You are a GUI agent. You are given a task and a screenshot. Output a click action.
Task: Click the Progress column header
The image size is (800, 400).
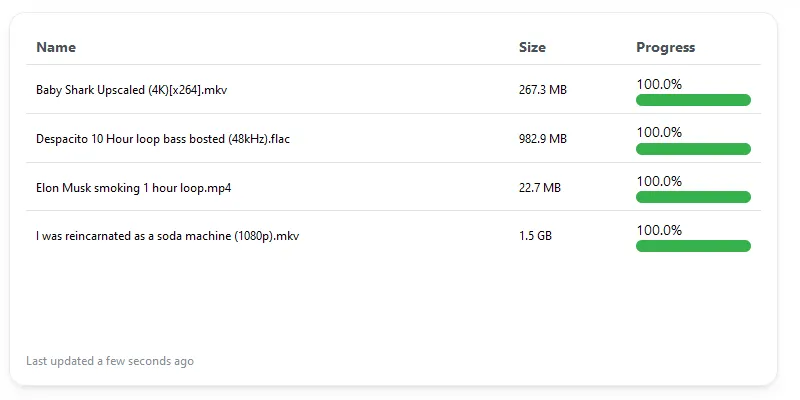665,47
